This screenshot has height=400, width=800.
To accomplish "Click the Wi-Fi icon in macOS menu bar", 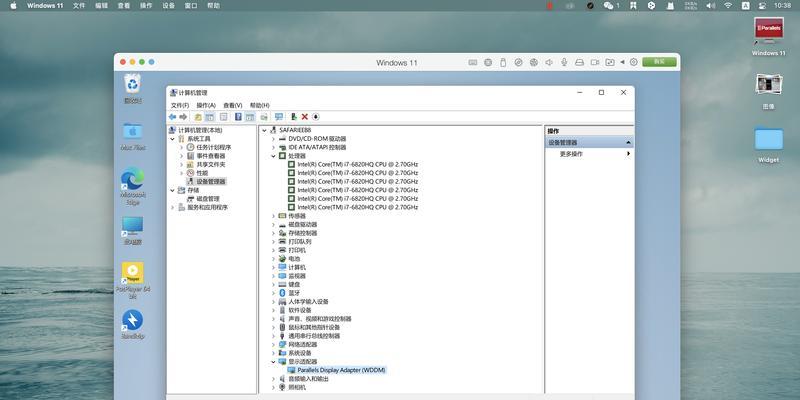I will [728, 6].
